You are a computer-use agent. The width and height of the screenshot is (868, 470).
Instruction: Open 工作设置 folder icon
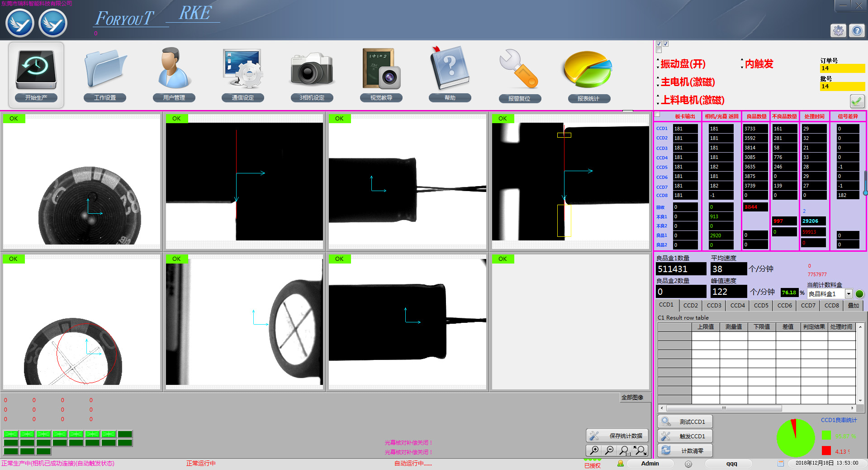105,70
